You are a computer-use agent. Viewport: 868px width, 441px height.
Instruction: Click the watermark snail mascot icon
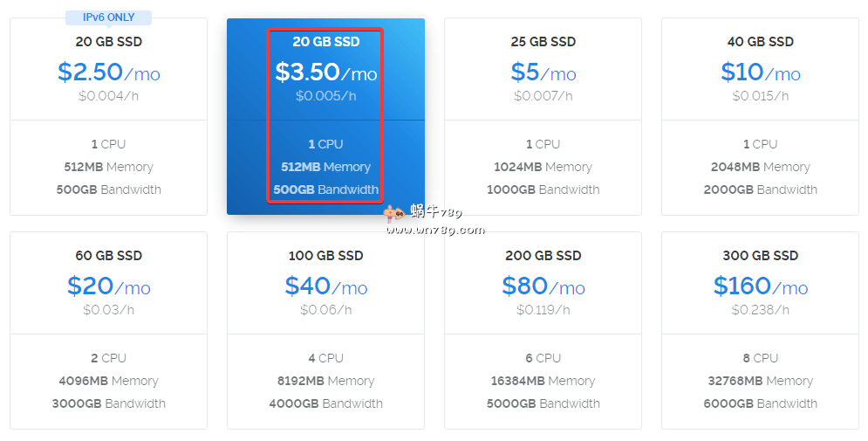pyautogui.click(x=394, y=213)
